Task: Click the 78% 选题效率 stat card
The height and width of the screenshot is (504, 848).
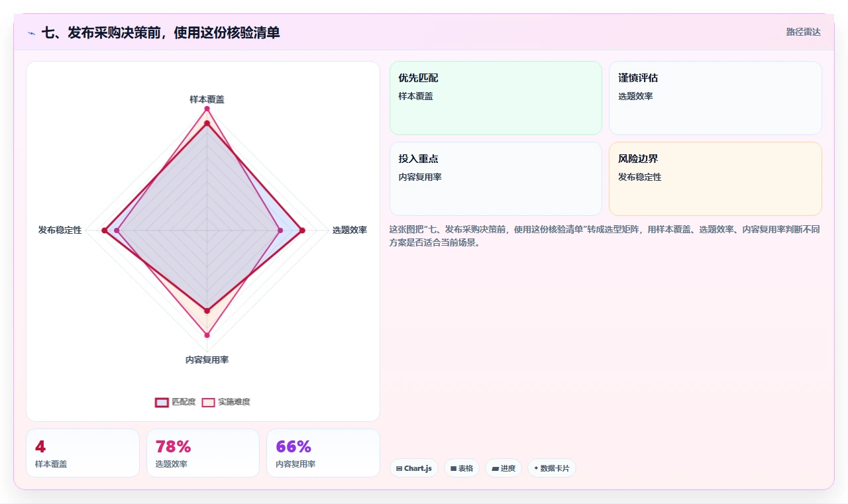Action: coord(203,453)
